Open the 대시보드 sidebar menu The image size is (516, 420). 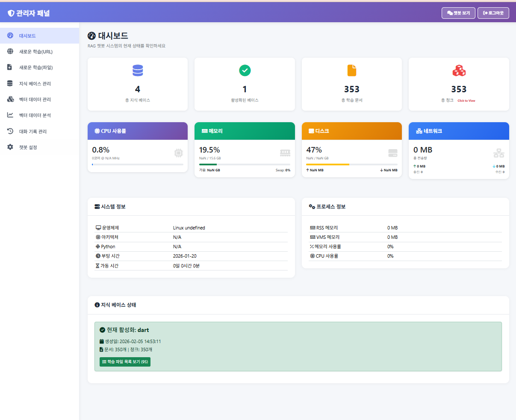39,35
